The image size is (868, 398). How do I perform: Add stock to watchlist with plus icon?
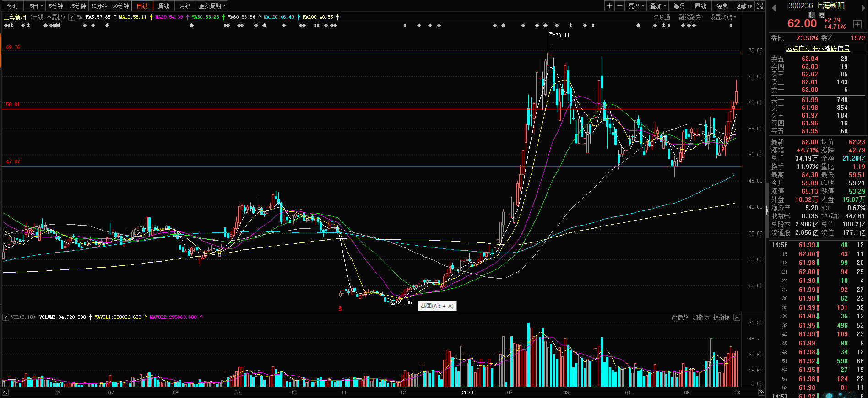(x=857, y=24)
